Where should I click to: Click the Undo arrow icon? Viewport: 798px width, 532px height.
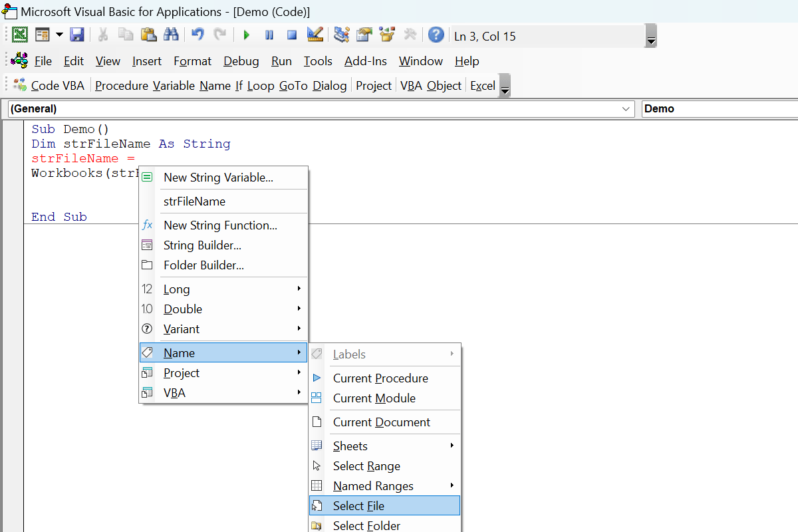(198, 35)
